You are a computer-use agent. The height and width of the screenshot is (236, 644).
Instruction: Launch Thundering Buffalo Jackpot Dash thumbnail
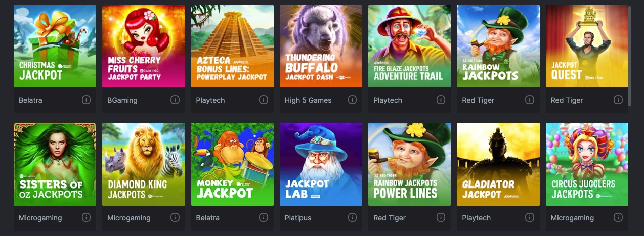pos(321,46)
